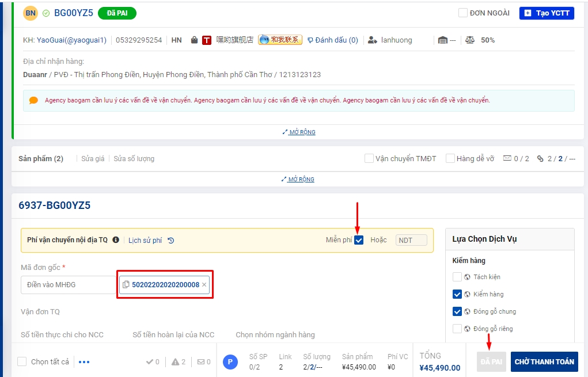Enable the Vận chuyển TMĐT checkbox
This screenshot has height=377, width=588.
pyautogui.click(x=369, y=159)
